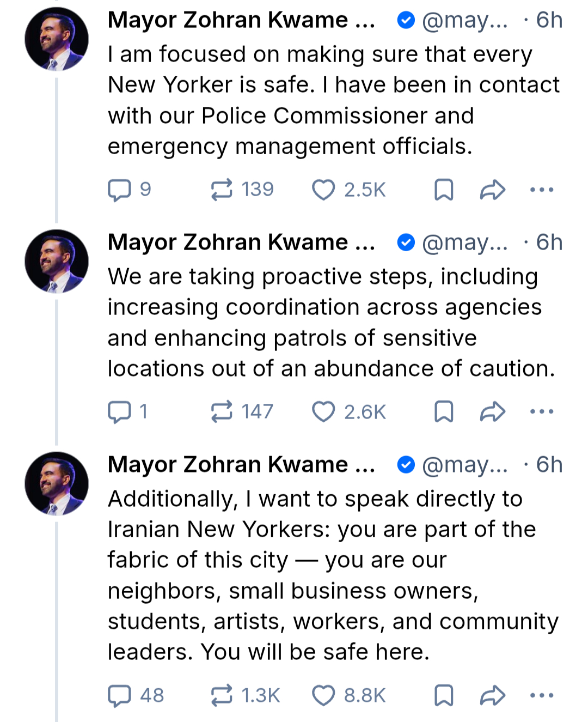588x722 pixels.
Task: Bookmark the enhancing patrols post
Action: [444, 412]
